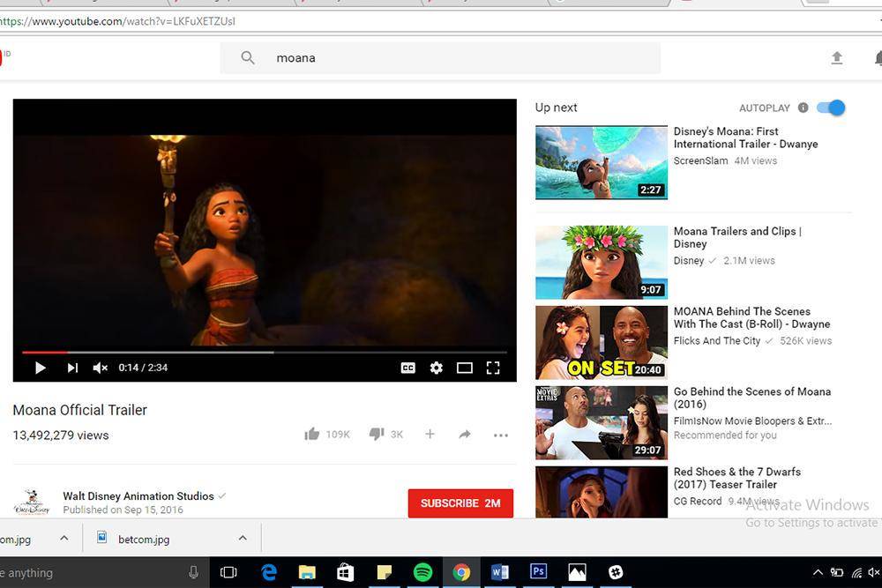
Task: Toggle closed captions CC button
Action: pyautogui.click(x=407, y=368)
